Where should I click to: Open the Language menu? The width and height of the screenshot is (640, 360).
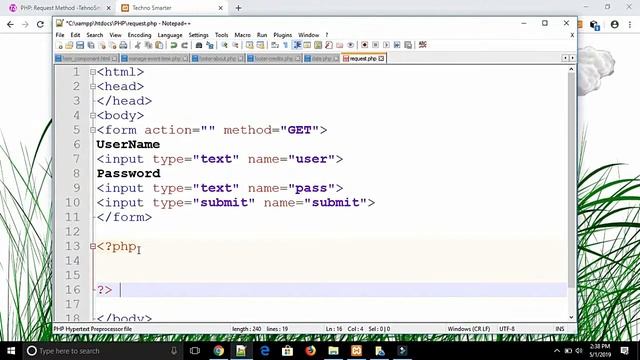pyautogui.click(x=170, y=35)
